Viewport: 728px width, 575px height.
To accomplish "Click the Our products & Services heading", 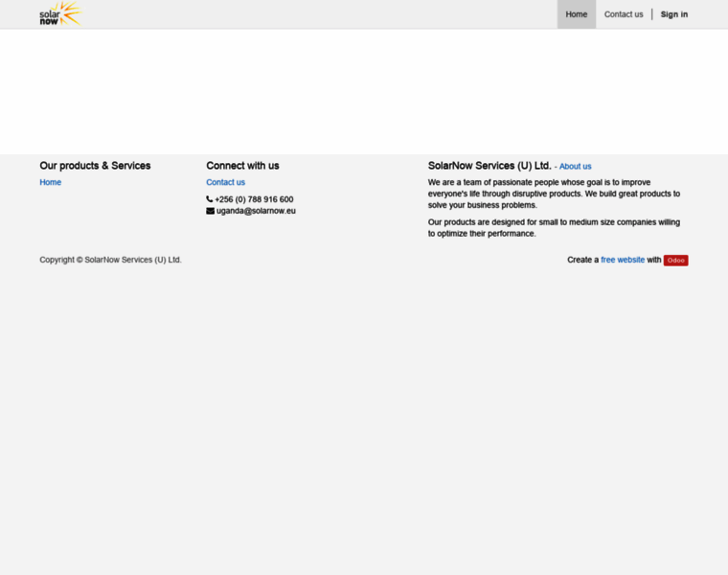I will pos(95,166).
